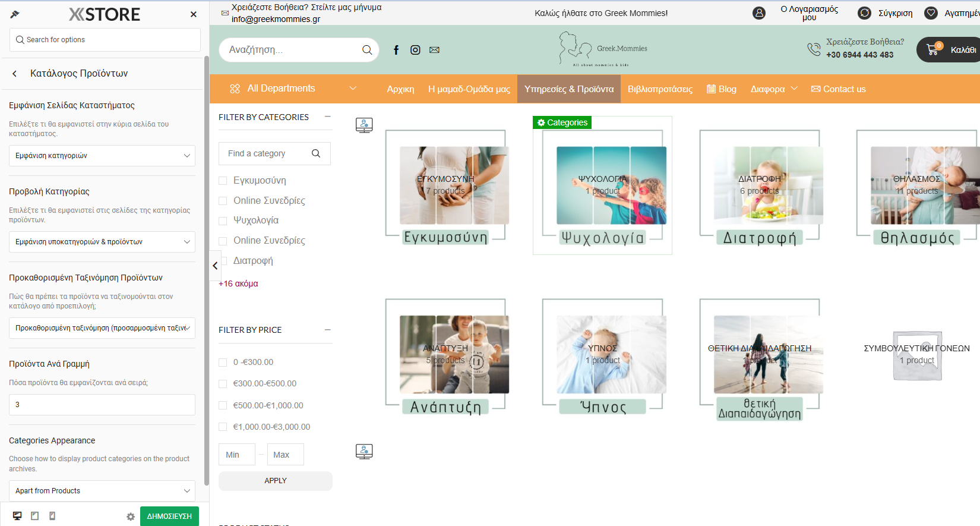
Task: Open the Εμφάνιση κατηγοριών dropdown
Action: [102, 156]
